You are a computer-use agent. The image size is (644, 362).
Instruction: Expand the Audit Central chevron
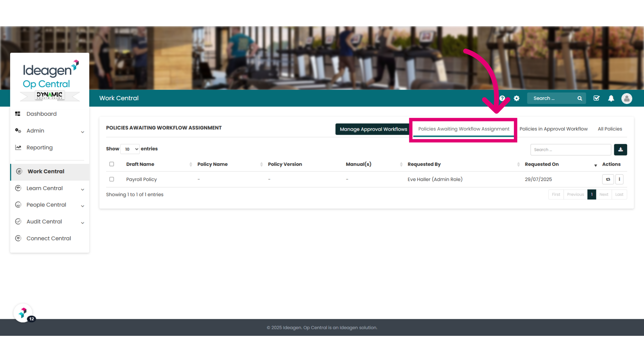(83, 223)
